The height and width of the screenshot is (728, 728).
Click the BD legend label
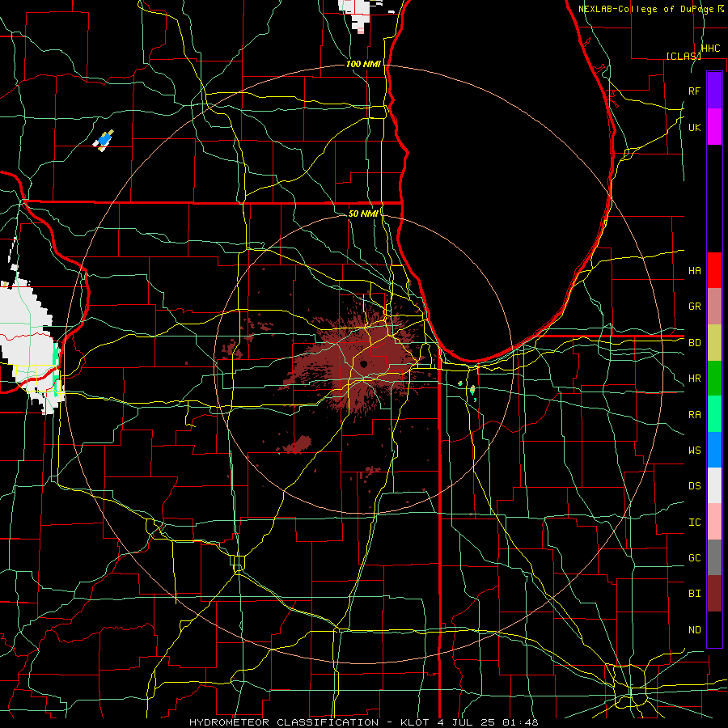695,343
